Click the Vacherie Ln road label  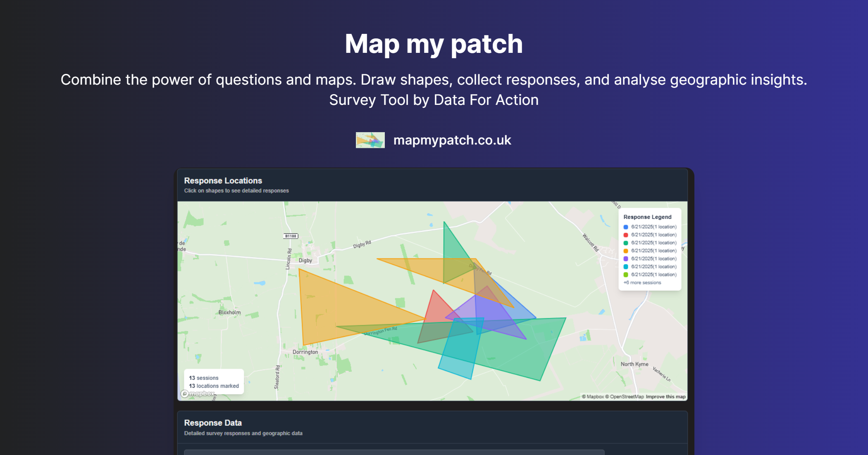tap(662, 374)
